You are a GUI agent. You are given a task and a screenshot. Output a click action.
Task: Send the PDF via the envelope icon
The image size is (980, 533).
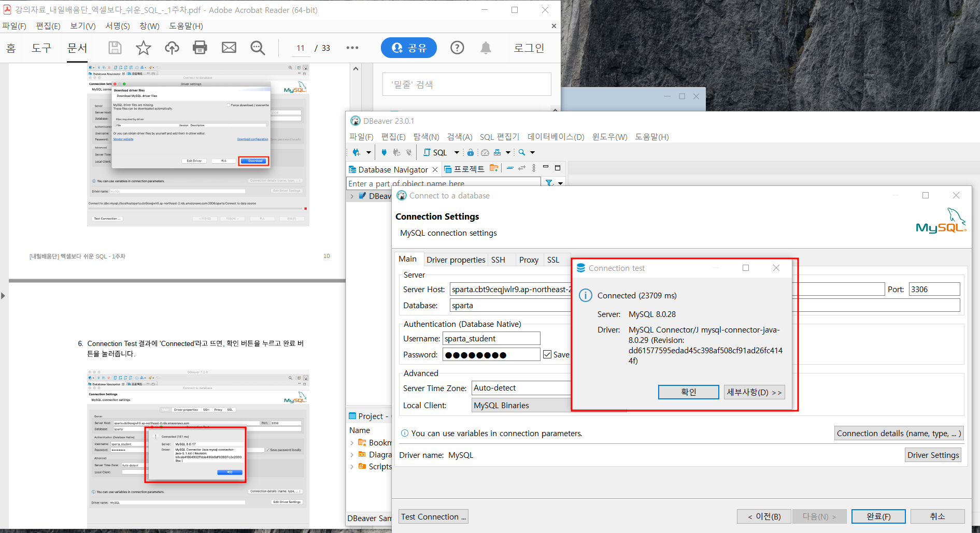(229, 48)
